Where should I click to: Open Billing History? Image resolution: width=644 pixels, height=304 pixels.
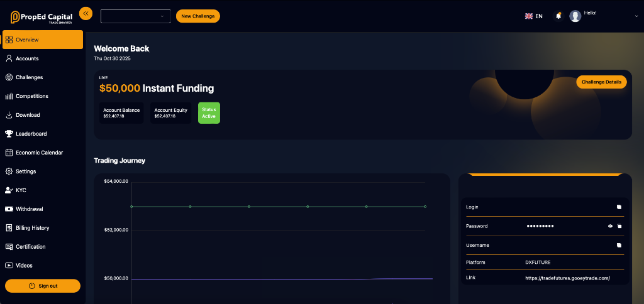[43, 228]
